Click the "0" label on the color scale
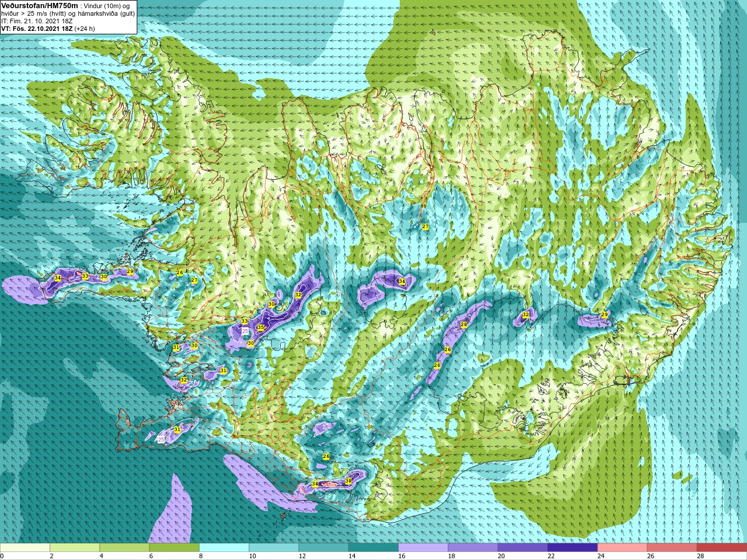The image size is (747, 560). [2, 556]
